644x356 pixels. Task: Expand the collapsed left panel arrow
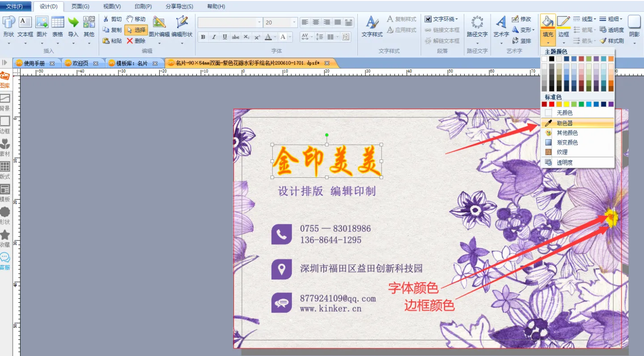coord(5,63)
